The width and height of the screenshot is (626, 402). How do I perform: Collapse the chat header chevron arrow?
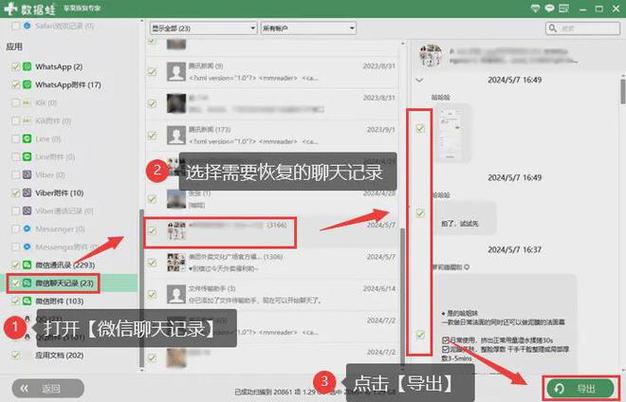pos(419,80)
